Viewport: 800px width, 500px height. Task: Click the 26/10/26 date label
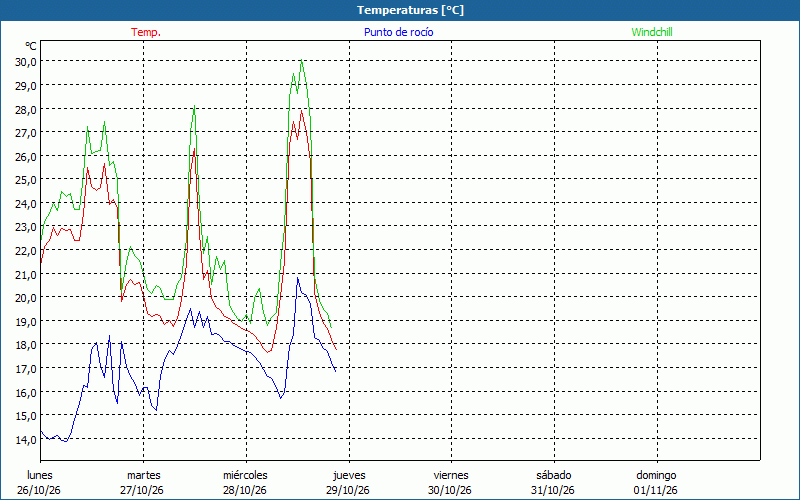click(39, 490)
